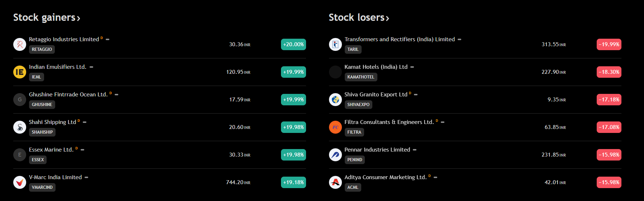Click the Aditya Consumer Marketing logo
This screenshot has width=644, height=201.
coord(335,182)
